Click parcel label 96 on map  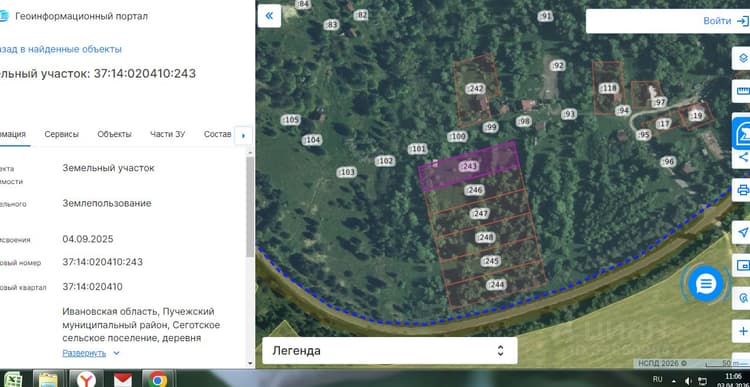click(668, 162)
